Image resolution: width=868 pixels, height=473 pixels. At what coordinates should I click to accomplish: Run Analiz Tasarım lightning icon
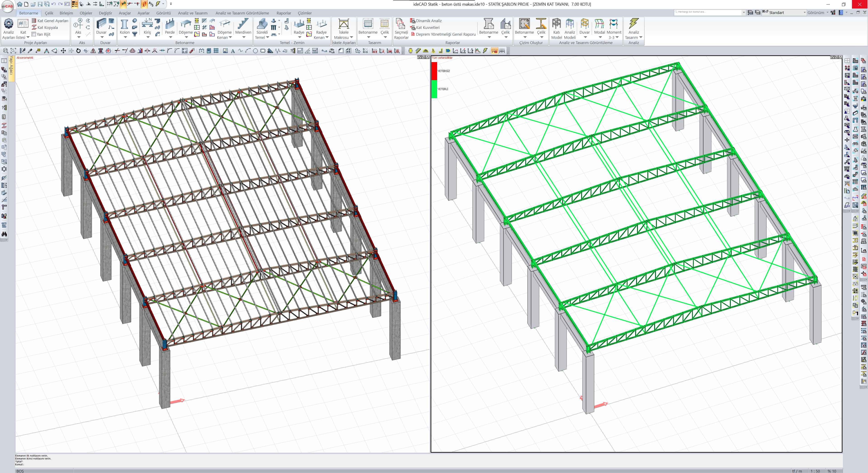point(633,24)
